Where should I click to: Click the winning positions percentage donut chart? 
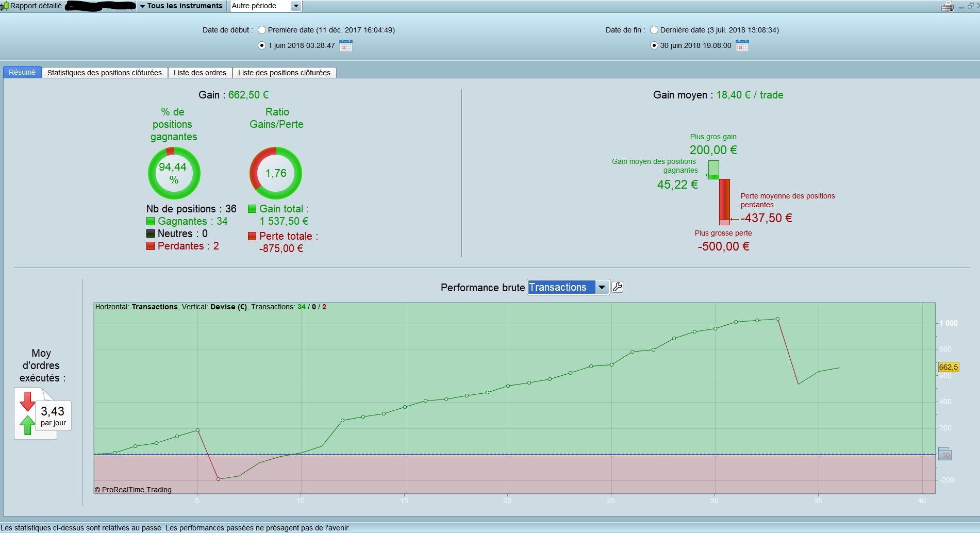click(x=174, y=173)
